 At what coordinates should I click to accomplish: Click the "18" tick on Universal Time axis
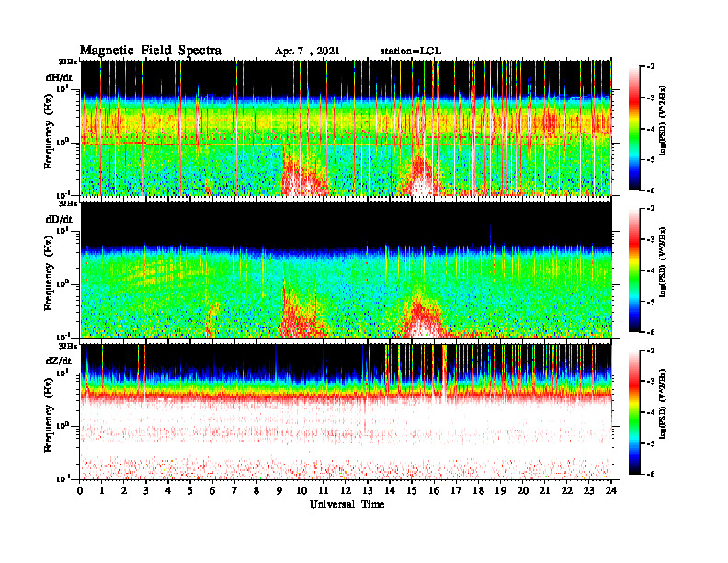click(478, 491)
